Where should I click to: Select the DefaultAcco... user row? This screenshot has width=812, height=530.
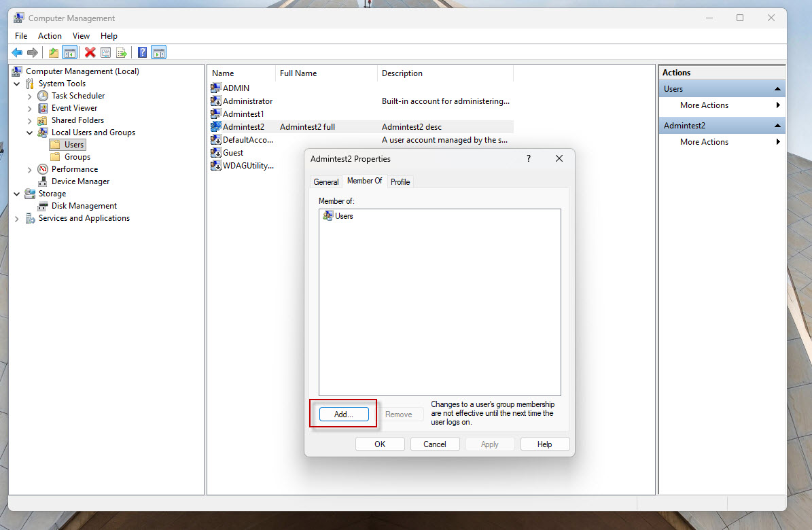361,140
